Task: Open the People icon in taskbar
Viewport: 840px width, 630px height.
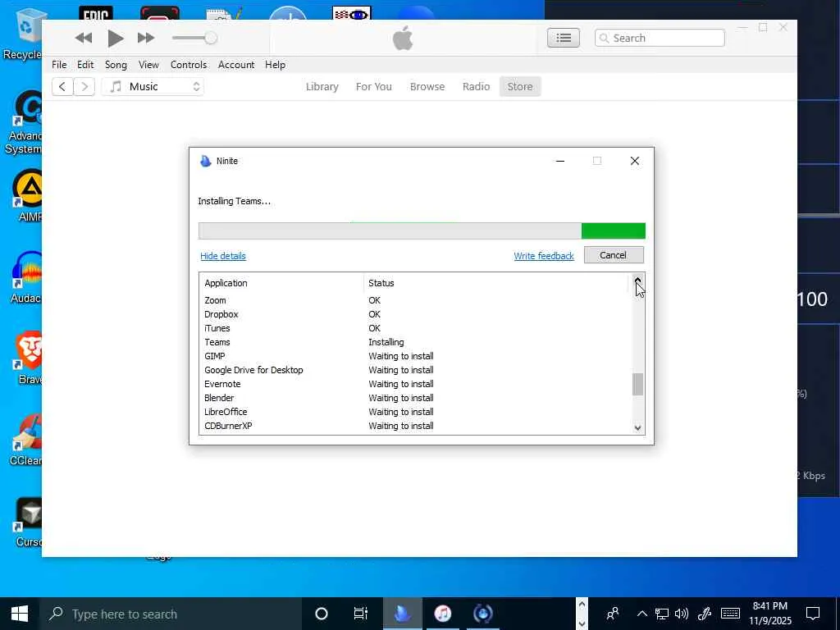Action: (x=614, y=614)
